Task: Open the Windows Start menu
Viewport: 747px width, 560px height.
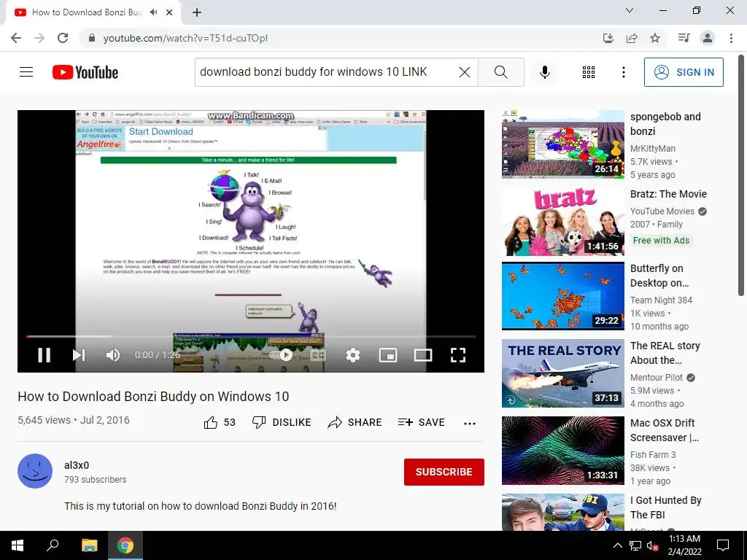Action: (x=18, y=545)
